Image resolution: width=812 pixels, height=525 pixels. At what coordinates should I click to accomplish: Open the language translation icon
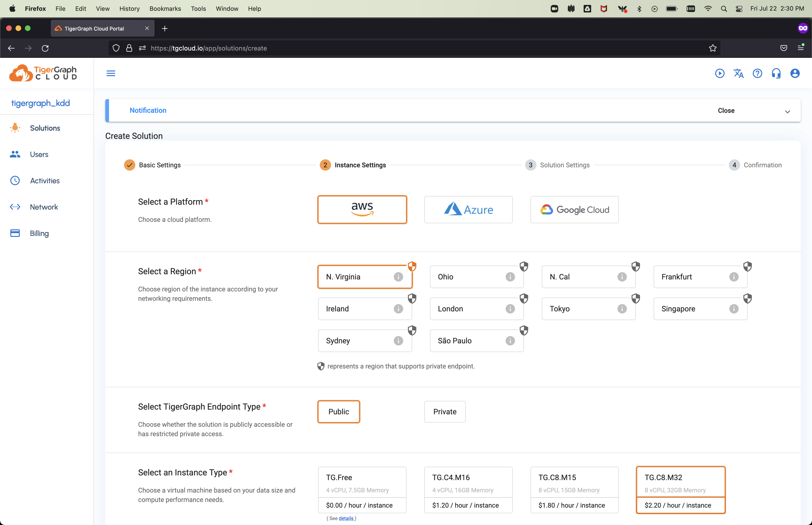click(738, 73)
